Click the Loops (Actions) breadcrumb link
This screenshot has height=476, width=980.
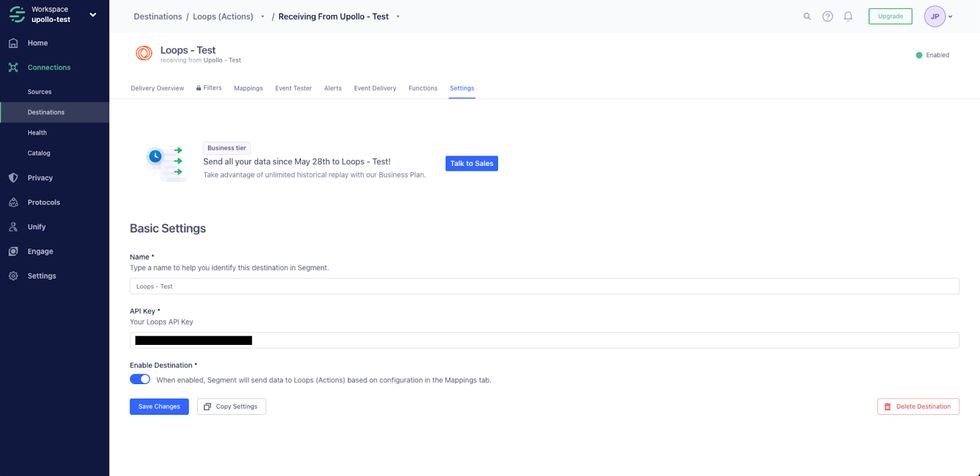tap(223, 17)
